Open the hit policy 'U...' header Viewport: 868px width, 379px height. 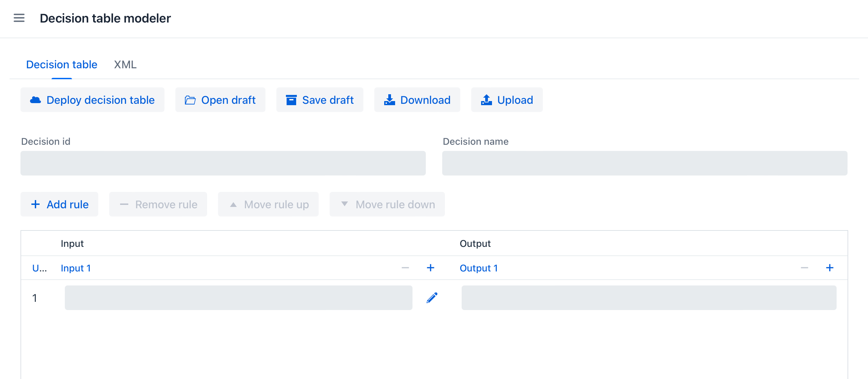point(40,268)
